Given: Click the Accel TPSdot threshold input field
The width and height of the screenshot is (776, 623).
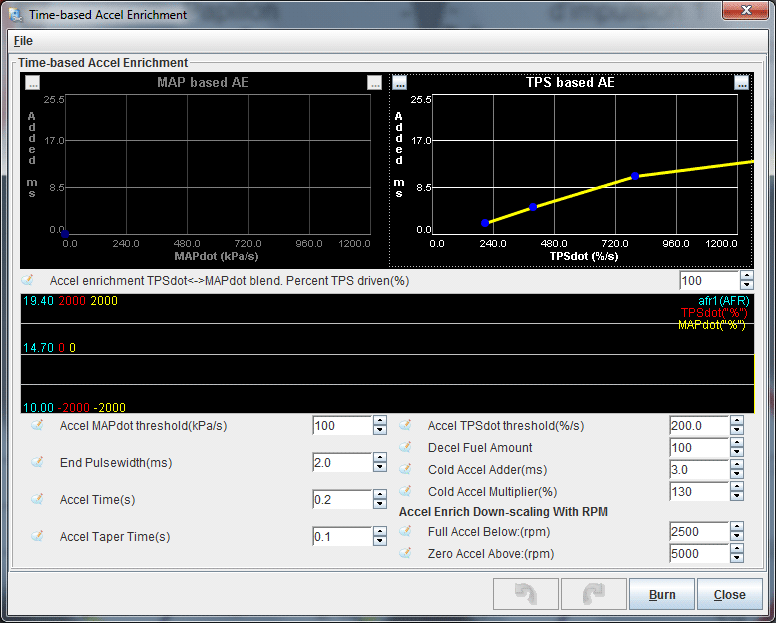Looking at the screenshot, I should click(698, 425).
